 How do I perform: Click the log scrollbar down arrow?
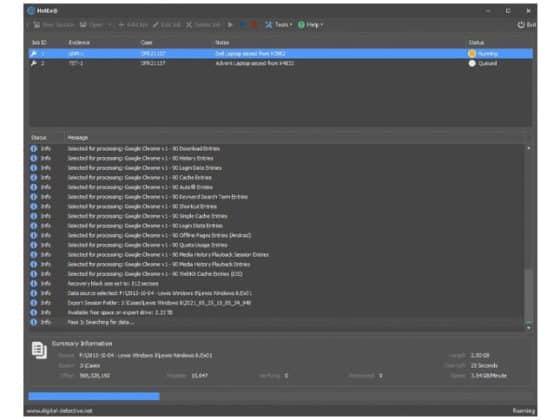click(x=529, y=328)
